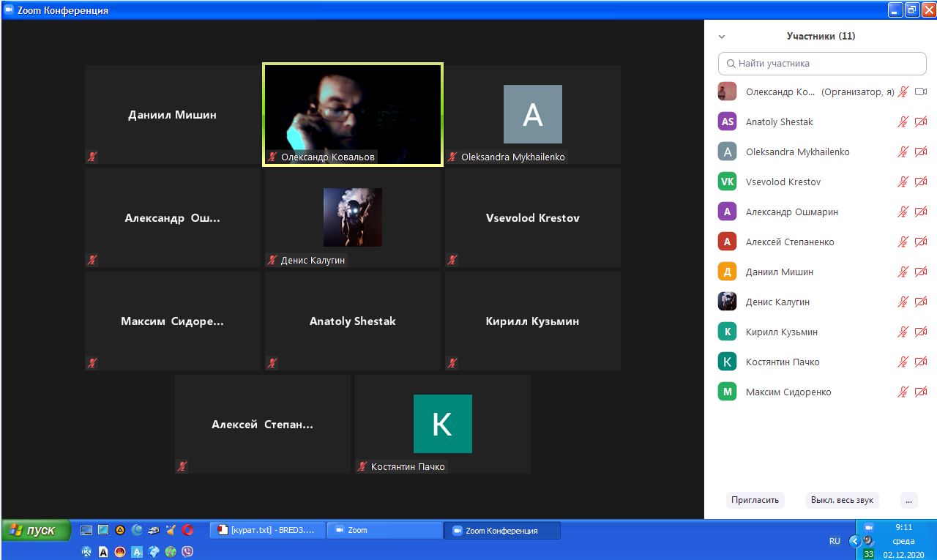Expand hidden system tray icons arrow
Screen dimensions: 937x560
(854, 542)
